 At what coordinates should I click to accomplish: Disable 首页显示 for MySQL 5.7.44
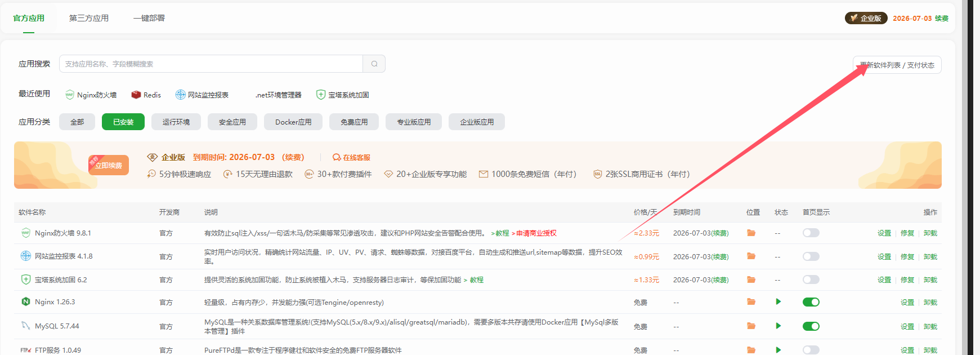[811, 326]
